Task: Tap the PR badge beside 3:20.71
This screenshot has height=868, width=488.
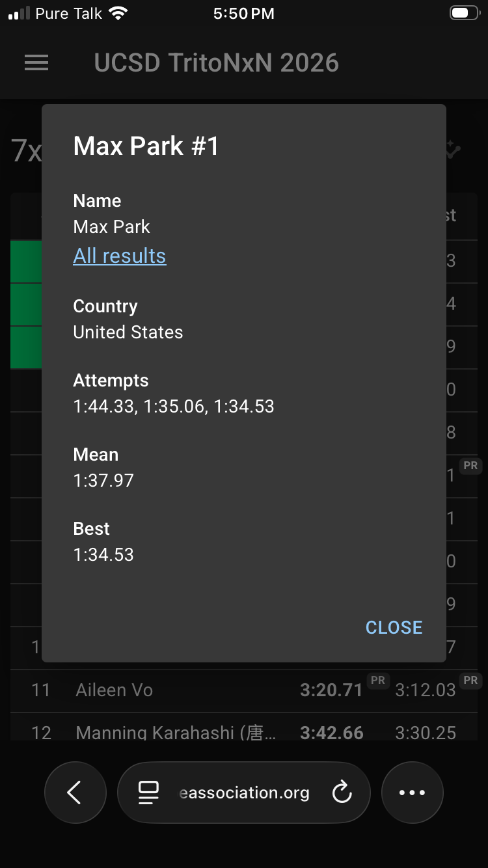Action: click(377, 681)
